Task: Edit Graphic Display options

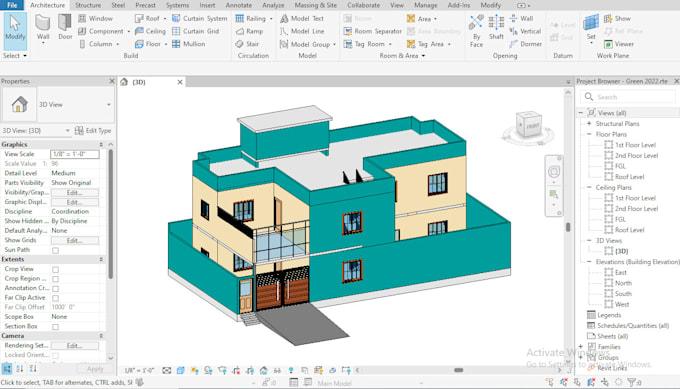Action: tap(75, 202)
